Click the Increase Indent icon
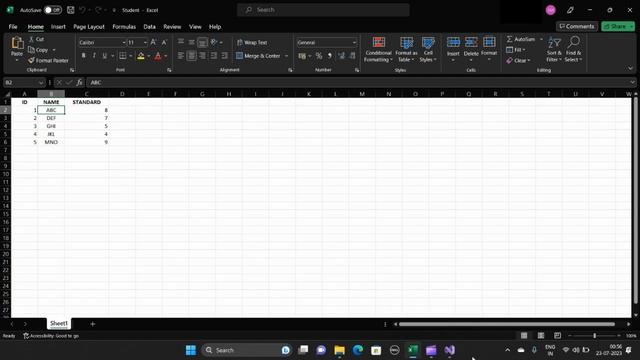Screen dimensions: 640x360 (224, 56)
